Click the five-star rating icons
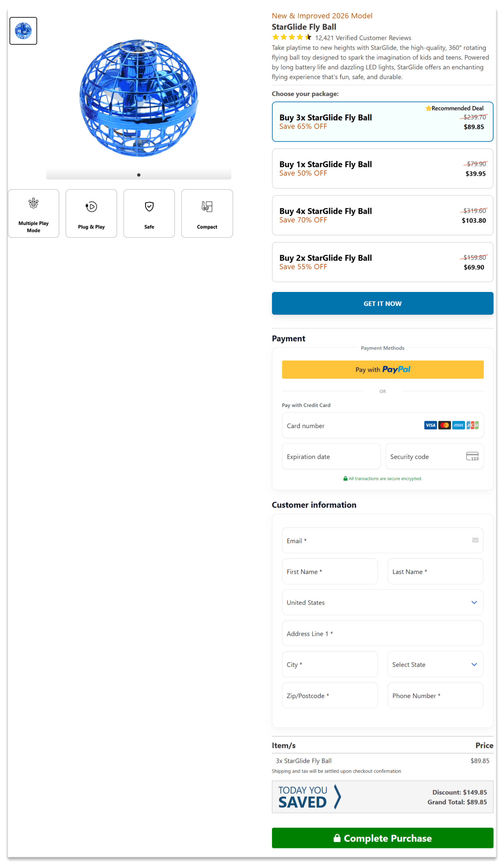Screen dimensions: 504x865 pyautogui.click(x=292, y=37)
